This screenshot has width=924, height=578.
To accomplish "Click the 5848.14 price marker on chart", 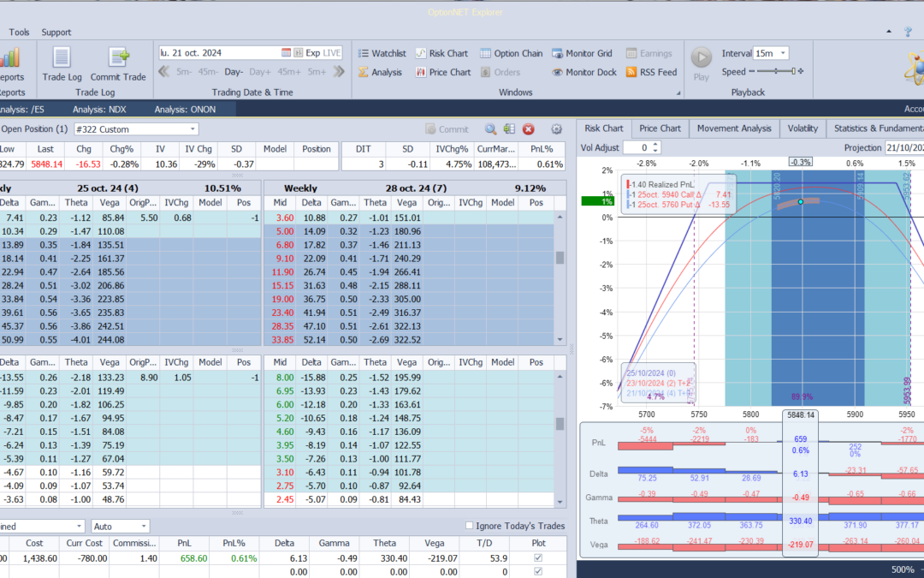I will [800, 414].
